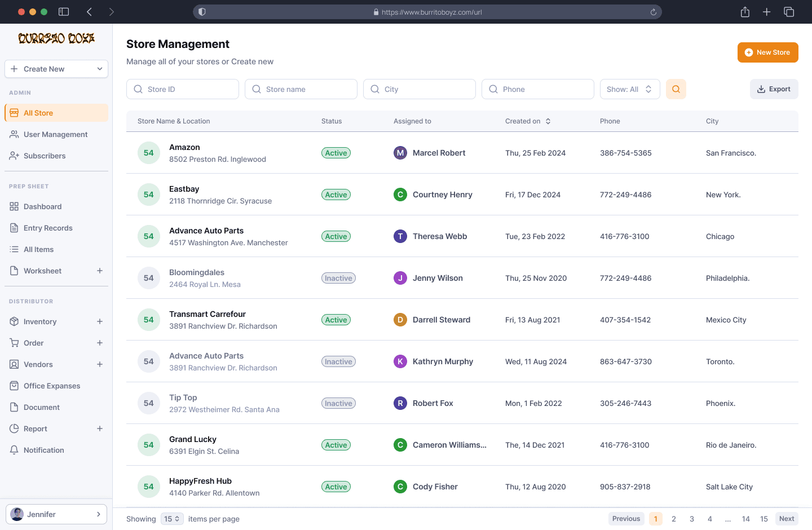Image resolution: width=812 pixels, height=530 pixels.
Task: Focus the Store name search field
Action: tap(301, 89)
